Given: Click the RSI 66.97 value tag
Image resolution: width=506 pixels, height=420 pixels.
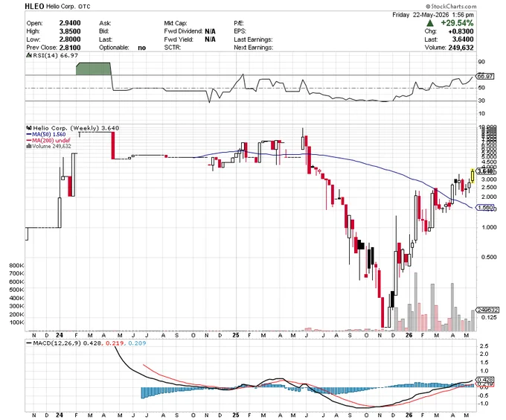Looking at the screenshot, I should tap(485, 76).
